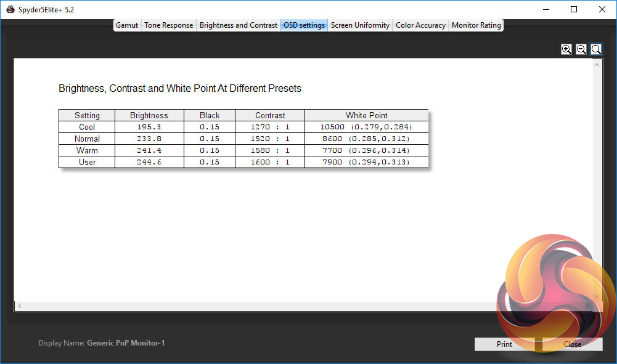Click the Print button
Screen dimensions: 617x364
click(504, 344)
